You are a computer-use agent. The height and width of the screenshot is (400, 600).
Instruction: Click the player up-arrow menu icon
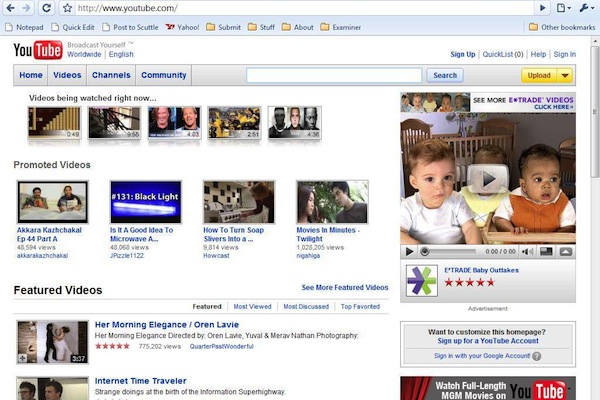[566, 251]
